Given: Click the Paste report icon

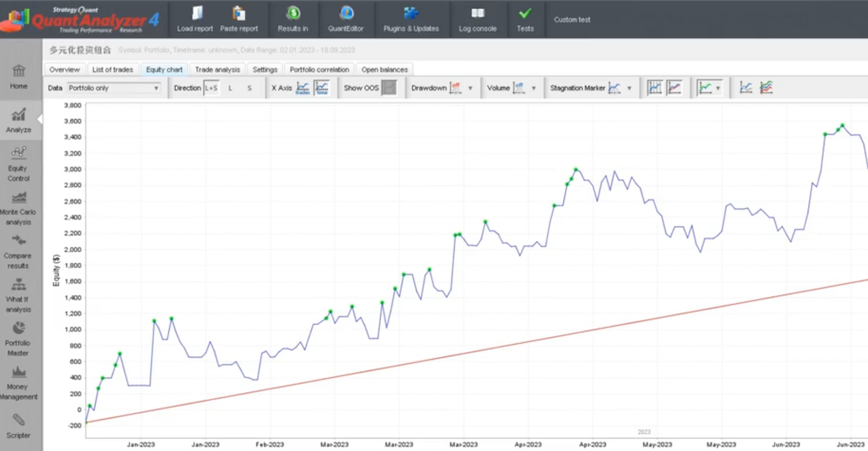Looking at the screenshot, I should pyautogui.click(x=239, y=14).
